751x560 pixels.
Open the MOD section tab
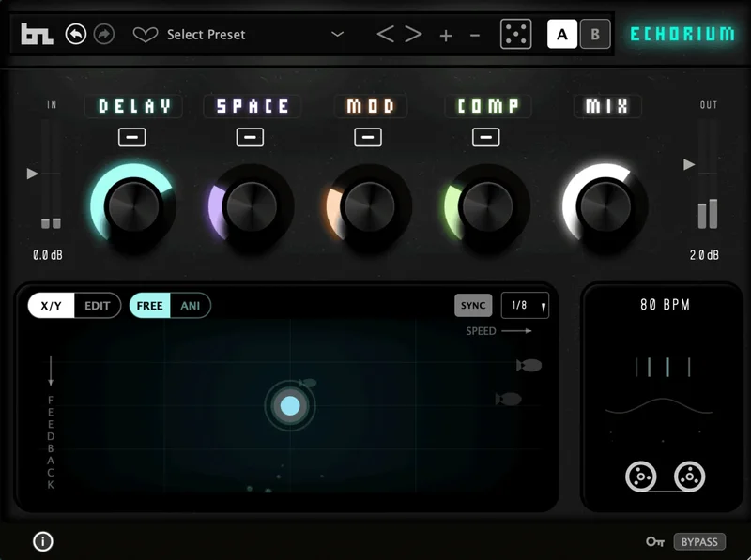(370, 106)
